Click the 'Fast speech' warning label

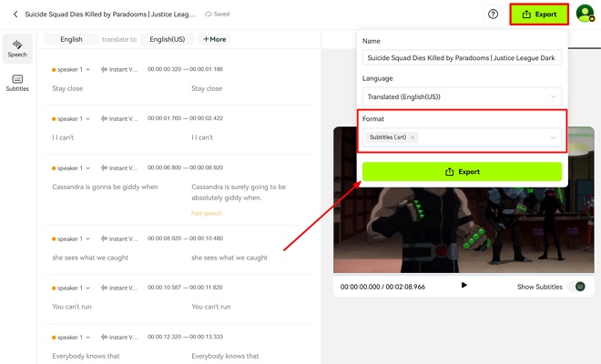click(x=206, y=214)
